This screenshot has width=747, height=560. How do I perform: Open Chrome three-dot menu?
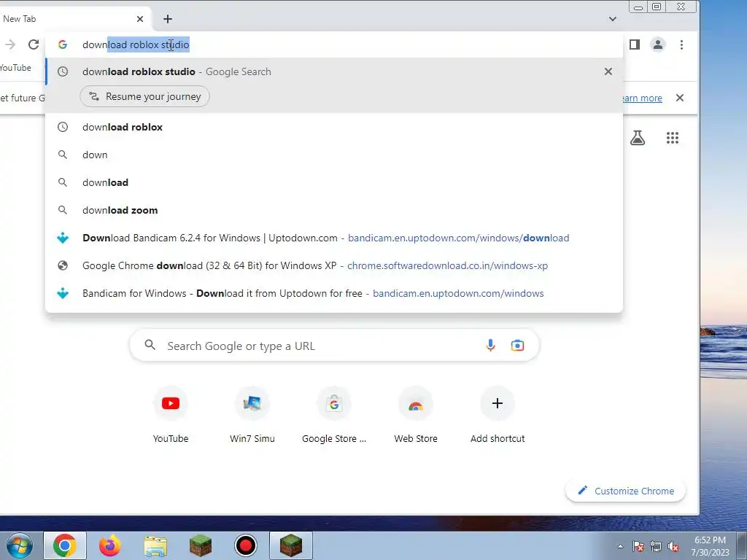click(x=682, y=44)
